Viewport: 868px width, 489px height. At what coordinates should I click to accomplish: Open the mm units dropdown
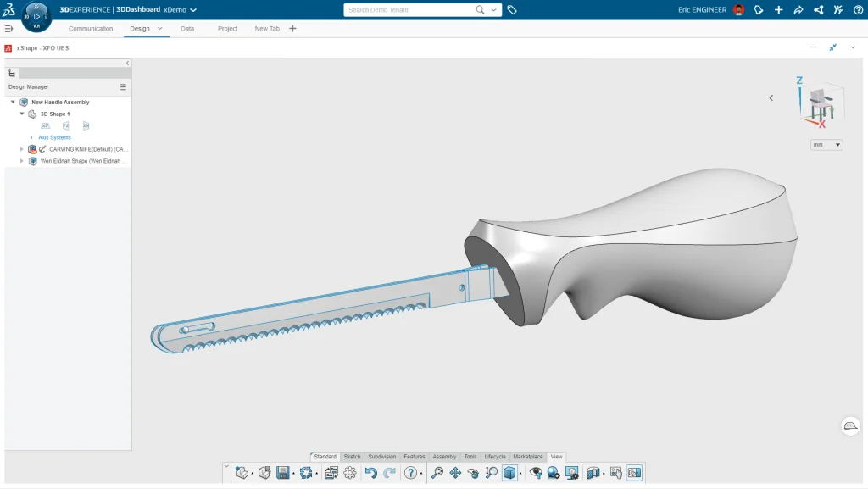(826, 145)
